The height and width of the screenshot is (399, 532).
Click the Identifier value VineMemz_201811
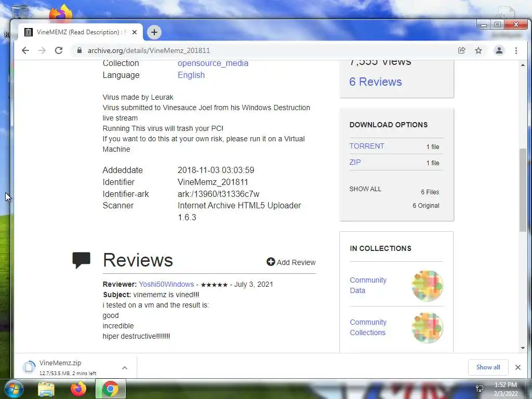click(212, 182)
